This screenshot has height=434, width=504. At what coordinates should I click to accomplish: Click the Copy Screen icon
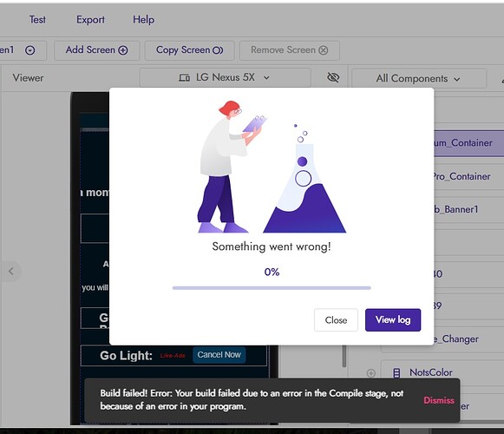(218, 50)
